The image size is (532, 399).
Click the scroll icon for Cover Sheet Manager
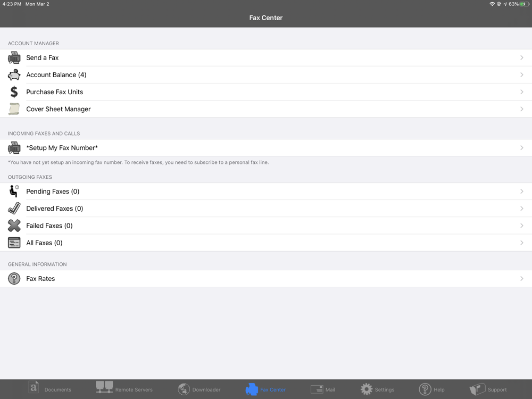click(14, 109)
